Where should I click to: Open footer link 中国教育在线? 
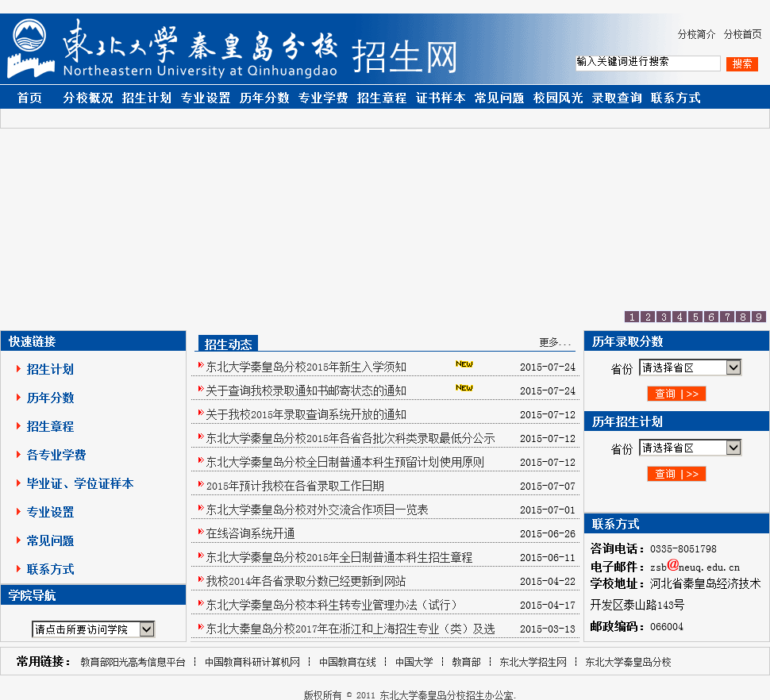point(347,662)
